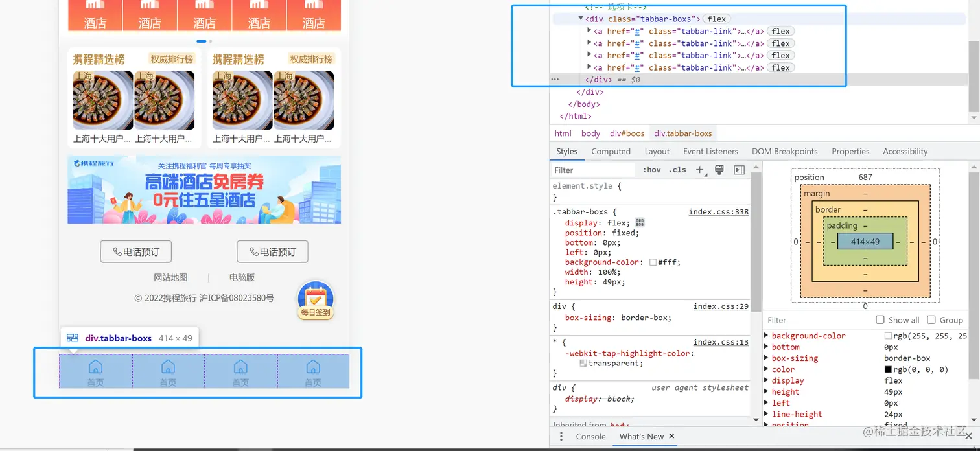
Task: Expand the computed left property
Action: tap(767, 403)
